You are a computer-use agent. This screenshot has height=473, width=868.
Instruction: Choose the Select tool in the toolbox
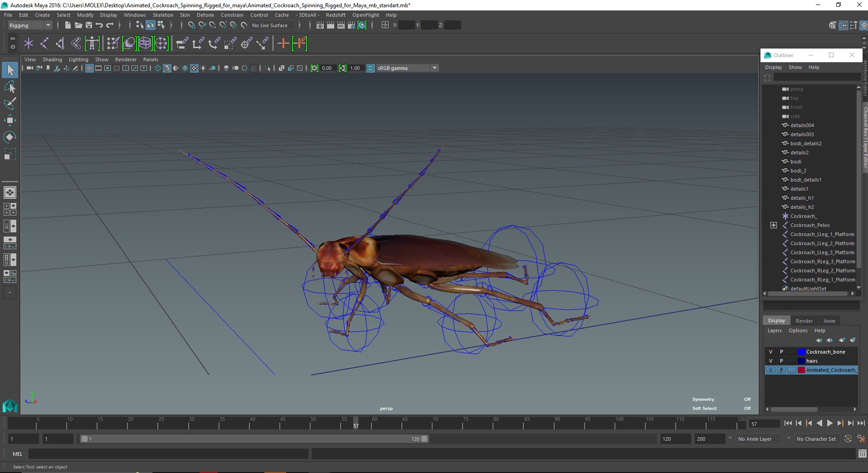click(x=10, y=70)
